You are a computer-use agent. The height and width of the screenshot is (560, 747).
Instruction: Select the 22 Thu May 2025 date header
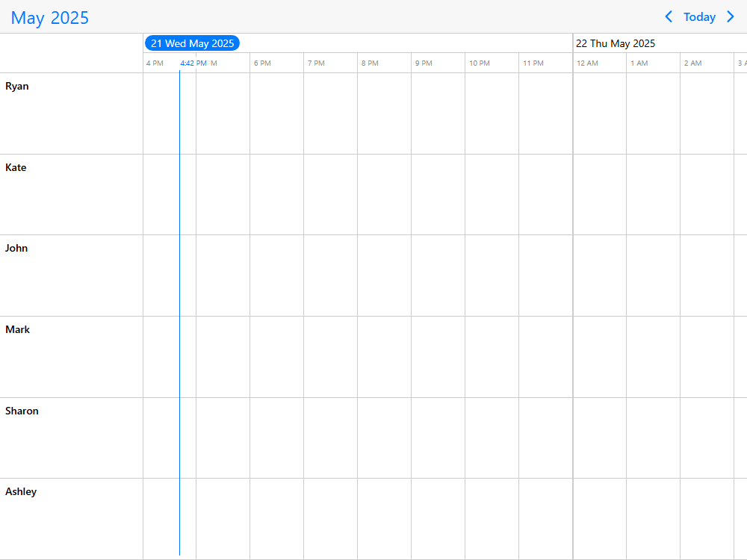[x=616, y=43]
